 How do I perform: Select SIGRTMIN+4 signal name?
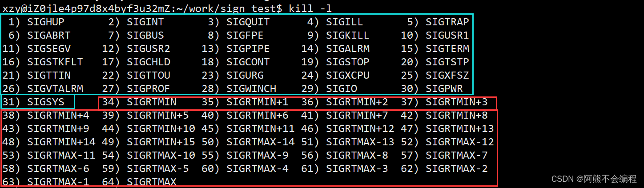[58, 116]
